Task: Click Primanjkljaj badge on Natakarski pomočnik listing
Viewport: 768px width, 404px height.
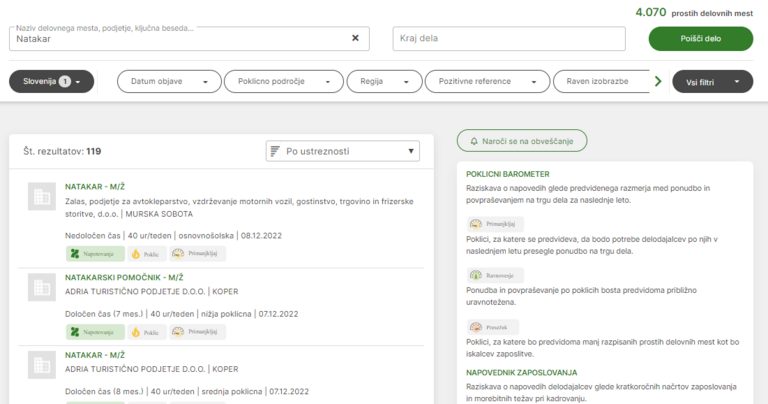Action: [197, 331]
